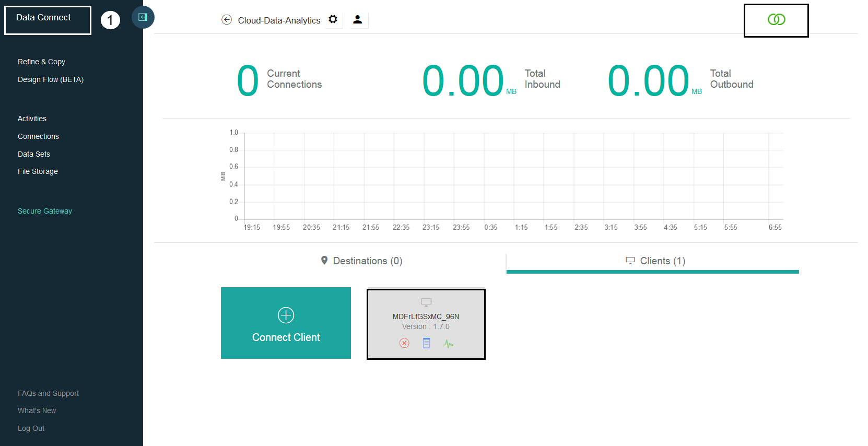868x446 pixels.
Task: Collapse the sidebar with the panel toggle icon
Action: click(x=143, y=17)
